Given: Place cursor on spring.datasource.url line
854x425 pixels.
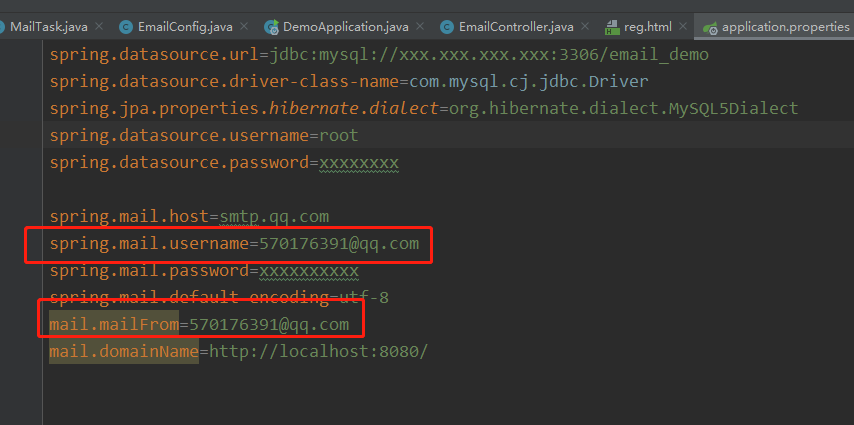Looking at the screenshot, I should pyautogui.click(x=379, y=55).
